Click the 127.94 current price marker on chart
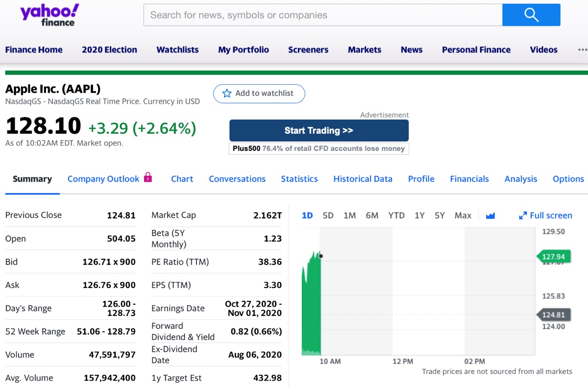Image resolution: width=588 pixels, height=388 pixels. point(553,257)
